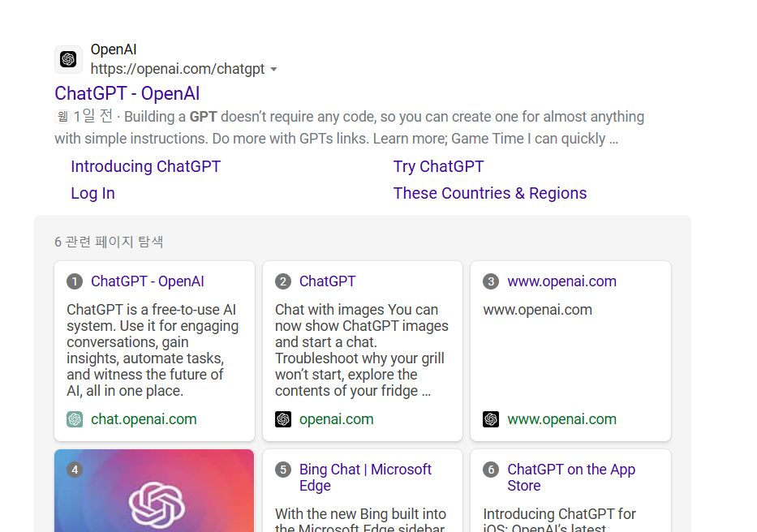Open Bing Chat | Microsoft Edge card title
The image size is (757, 532).
[x=365, y=477]
